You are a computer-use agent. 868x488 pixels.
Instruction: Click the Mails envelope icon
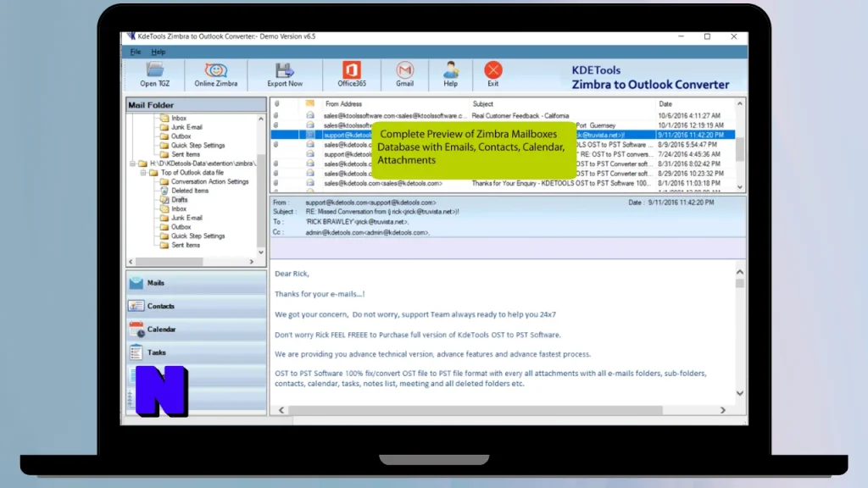(x=136, y=283)
